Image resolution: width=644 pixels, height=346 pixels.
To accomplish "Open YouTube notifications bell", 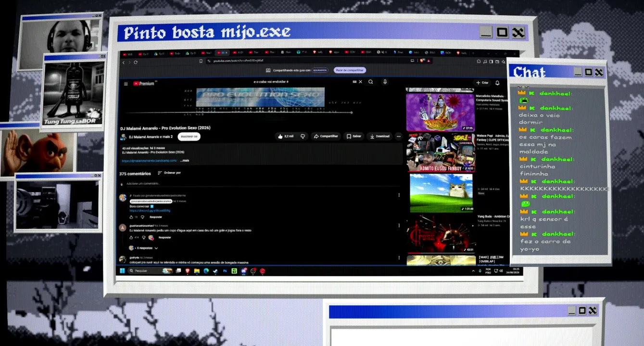I will [497, 83].
